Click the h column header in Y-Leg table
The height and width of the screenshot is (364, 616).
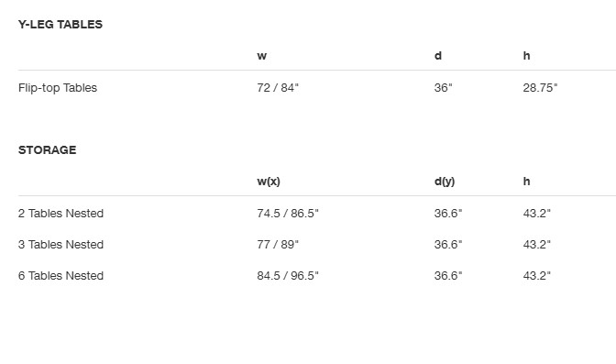point(526,56)
